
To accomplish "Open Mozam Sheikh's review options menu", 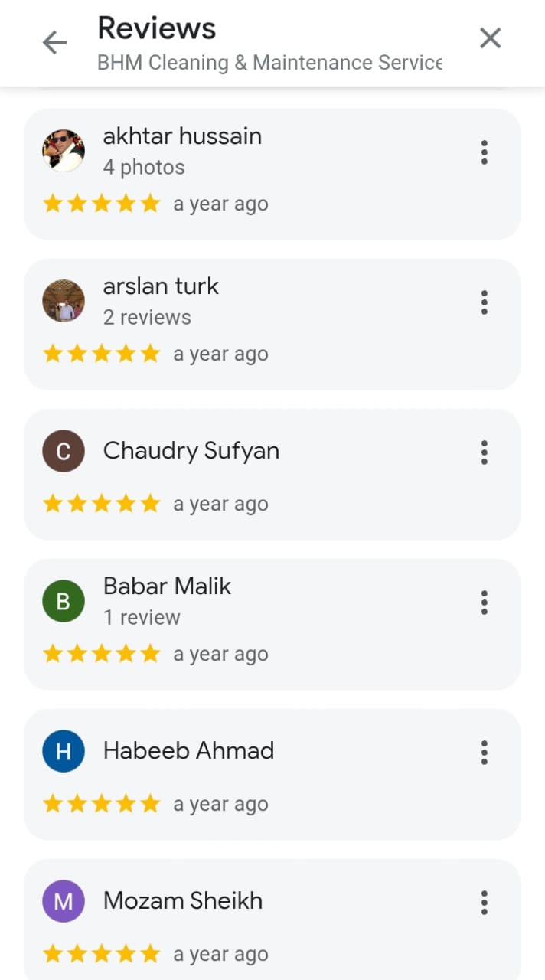I will tap(485, 903).
